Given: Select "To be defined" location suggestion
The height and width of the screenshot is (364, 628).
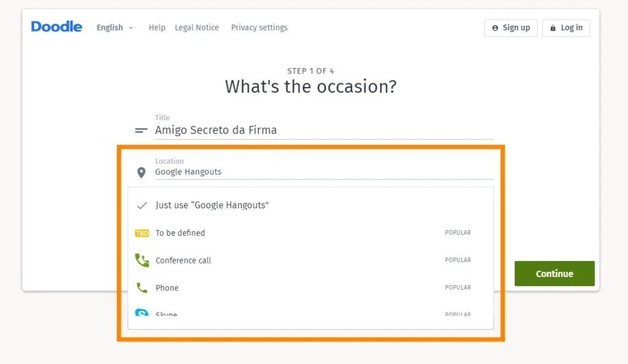Looking at the screenshot, I should tap(180, 233).
